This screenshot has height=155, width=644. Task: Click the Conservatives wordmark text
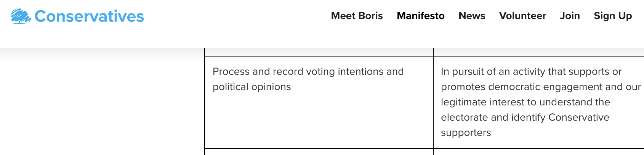click(x=89, y=16)
